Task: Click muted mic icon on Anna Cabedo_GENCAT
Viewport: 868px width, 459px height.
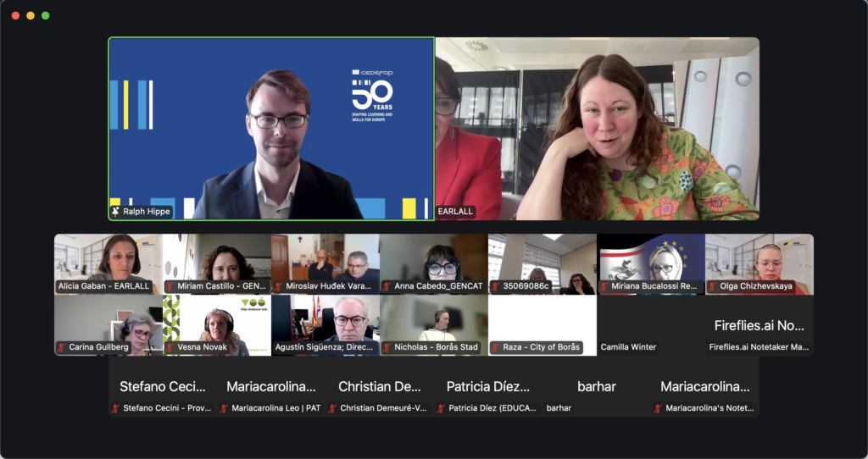Action: pos(387,286)
